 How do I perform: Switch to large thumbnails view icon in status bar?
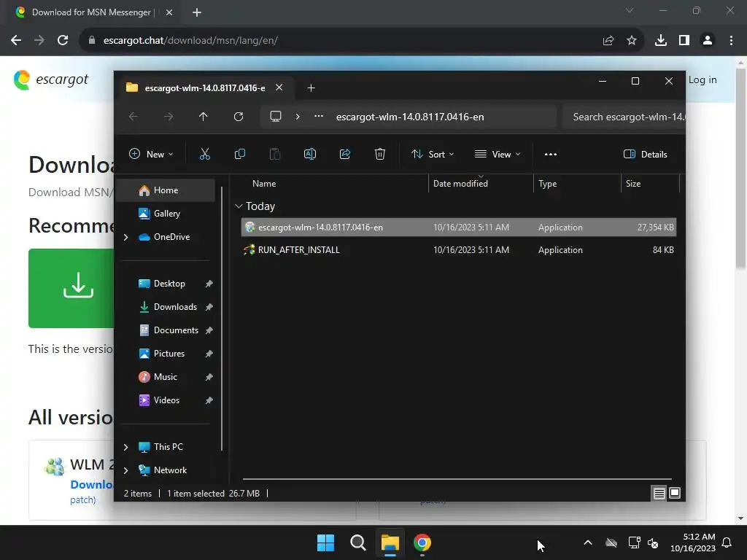point(675,494)
